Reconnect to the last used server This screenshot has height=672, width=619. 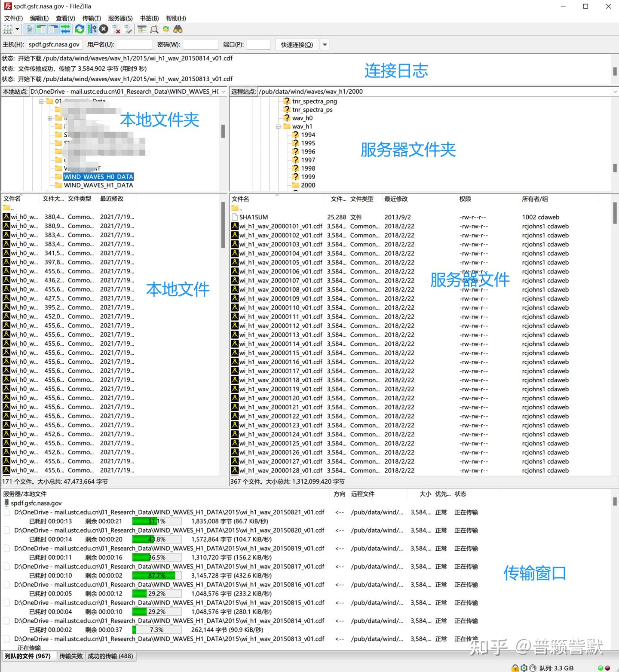pyautogui.click(x=128, y=29)
